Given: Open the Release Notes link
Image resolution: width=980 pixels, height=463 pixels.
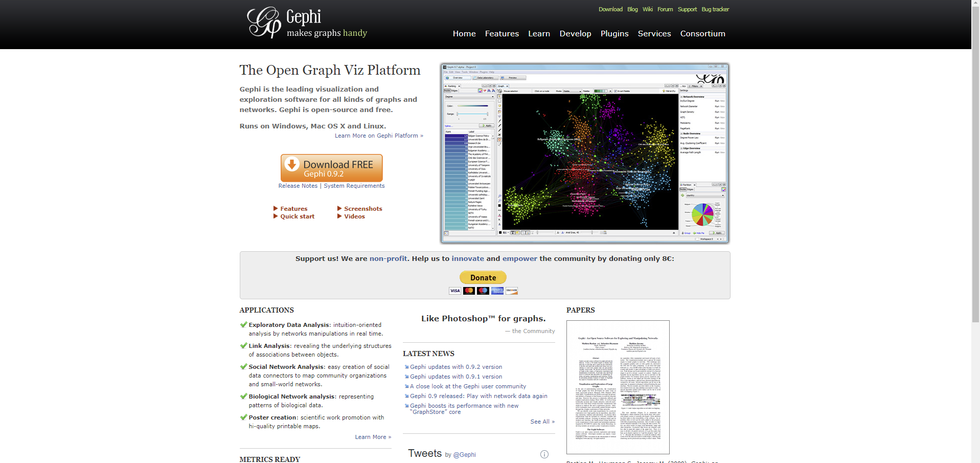Looking at the screenshot, I should 298,186.
